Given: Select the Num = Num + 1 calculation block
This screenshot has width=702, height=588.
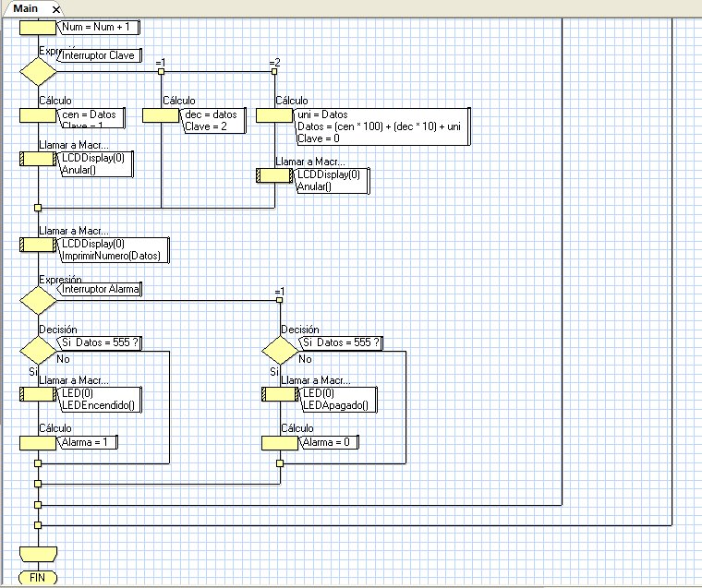Looking at the screenshot, I should pyautogui.click(x=38, y=28).
